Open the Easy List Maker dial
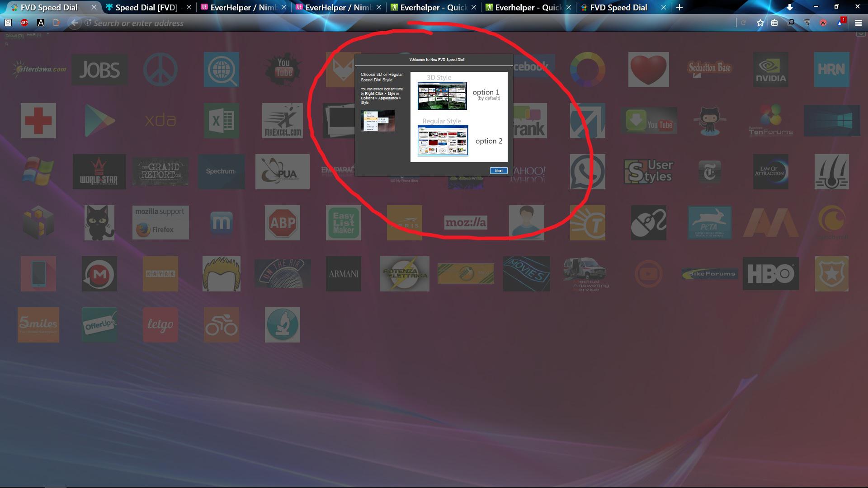The image size is (868, 488). (344, 223)
